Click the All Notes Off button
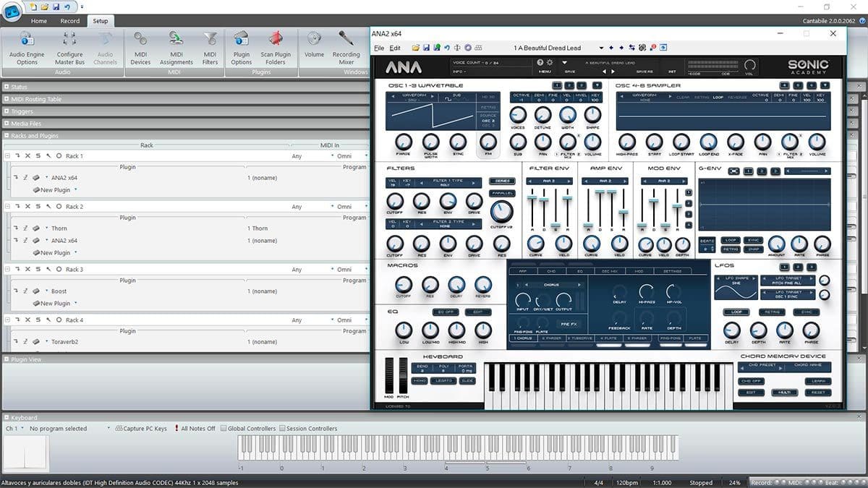The image size is (868, 488). pyautogui.click(x=195, y=429)
